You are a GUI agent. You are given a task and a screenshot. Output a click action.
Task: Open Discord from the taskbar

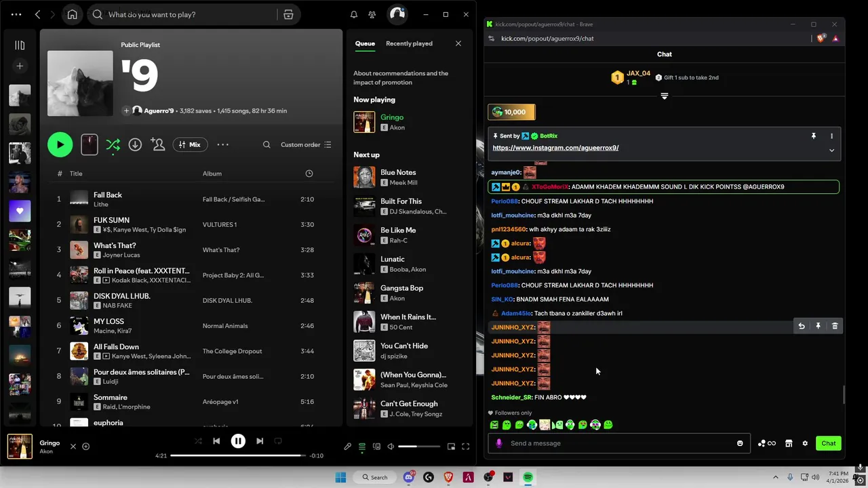pyautogui.click(x=409, y=477)
